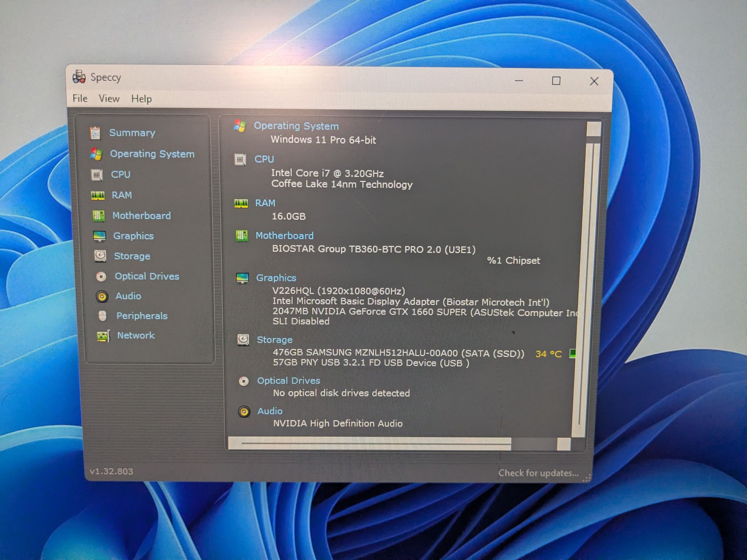Screen dimensions: 747x560
Task: Open the Motherboard heading link in summary
Action: click(x=285, y=236)
